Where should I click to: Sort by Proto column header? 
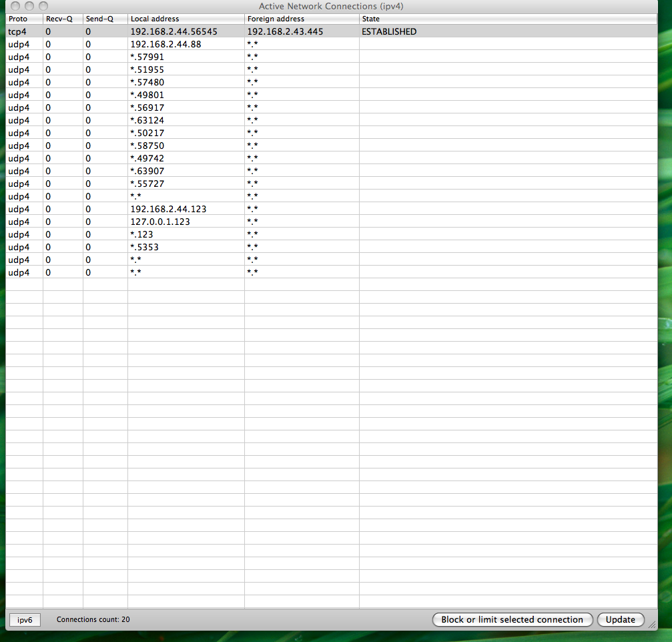(24, 19)
